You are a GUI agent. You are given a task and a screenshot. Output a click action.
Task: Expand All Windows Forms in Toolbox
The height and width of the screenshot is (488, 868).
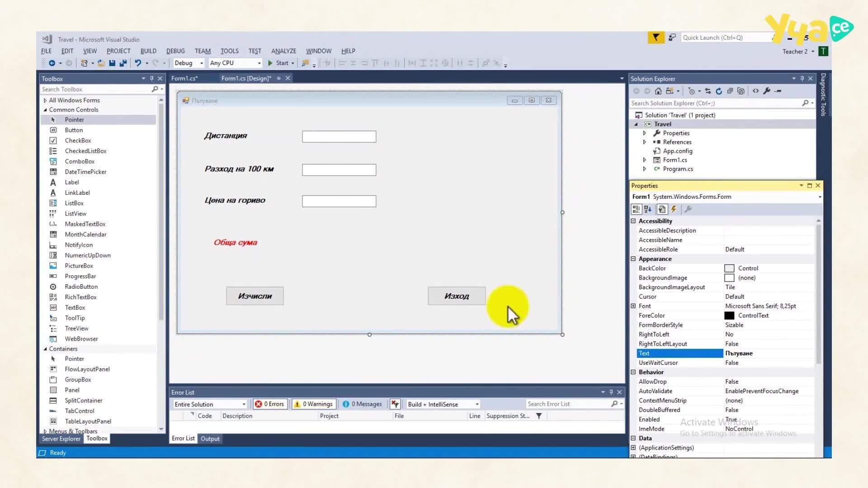(x=45, y=100)
